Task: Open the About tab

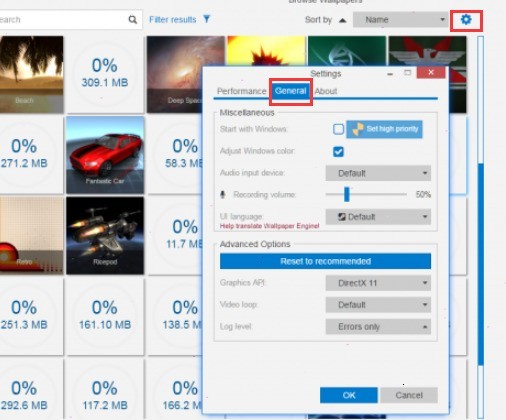Action: point(326,91)
